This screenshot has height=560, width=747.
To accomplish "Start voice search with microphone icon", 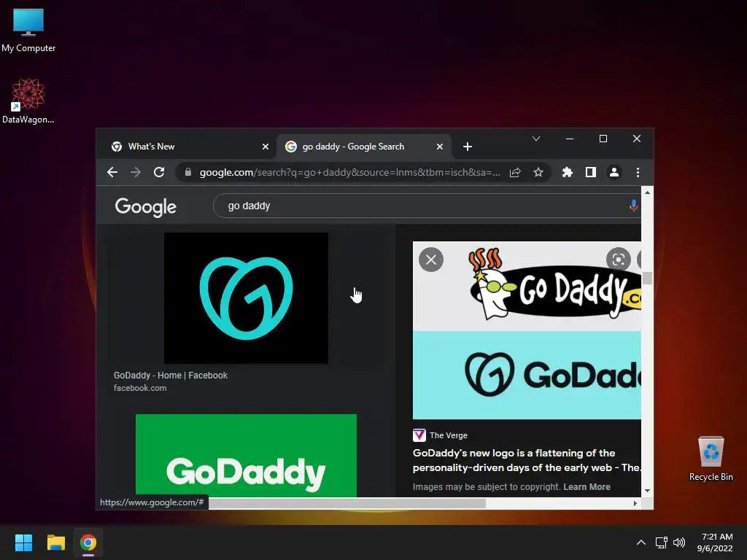I will tap(634, 206).
